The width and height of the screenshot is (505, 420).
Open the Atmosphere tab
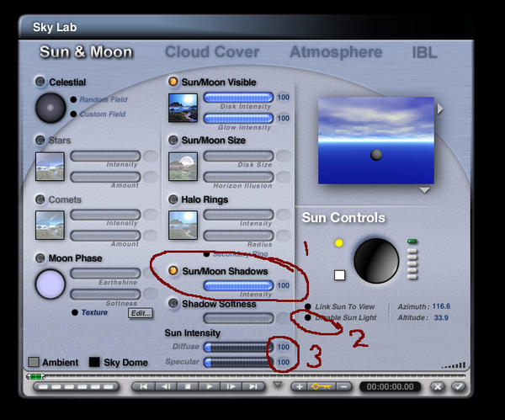336,52
